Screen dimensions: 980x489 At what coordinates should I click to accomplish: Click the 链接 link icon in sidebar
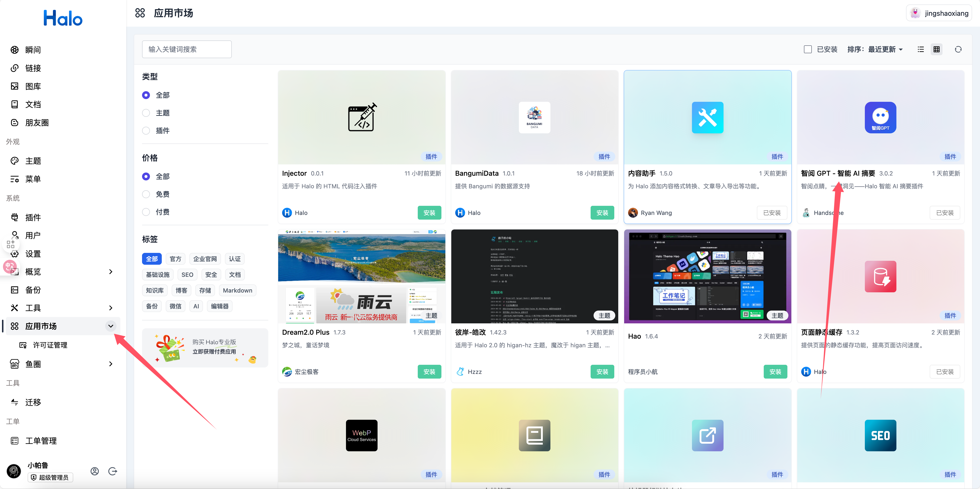click(x=15, y=68)
